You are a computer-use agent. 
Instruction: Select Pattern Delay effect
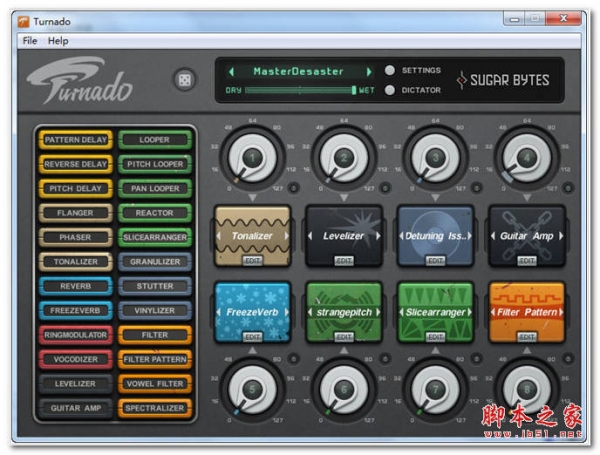coord(76,140)
